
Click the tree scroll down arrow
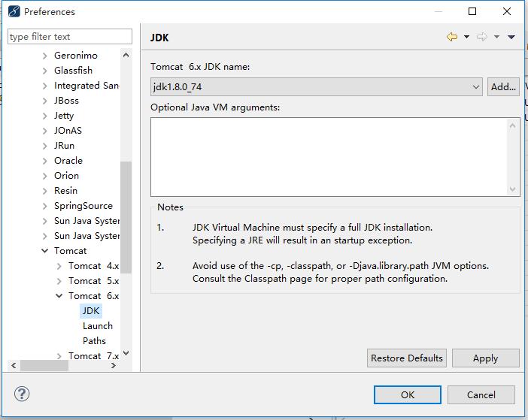(126, 352)
